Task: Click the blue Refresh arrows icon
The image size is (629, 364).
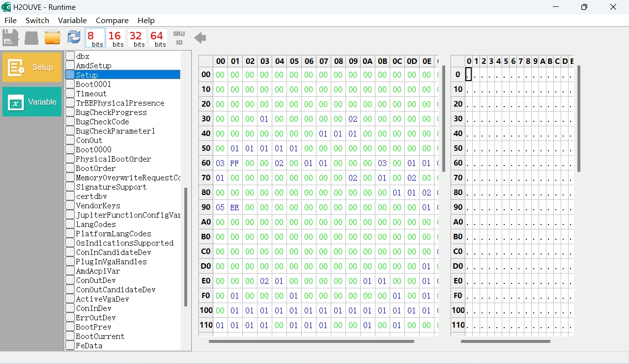Action: point(74,37)
